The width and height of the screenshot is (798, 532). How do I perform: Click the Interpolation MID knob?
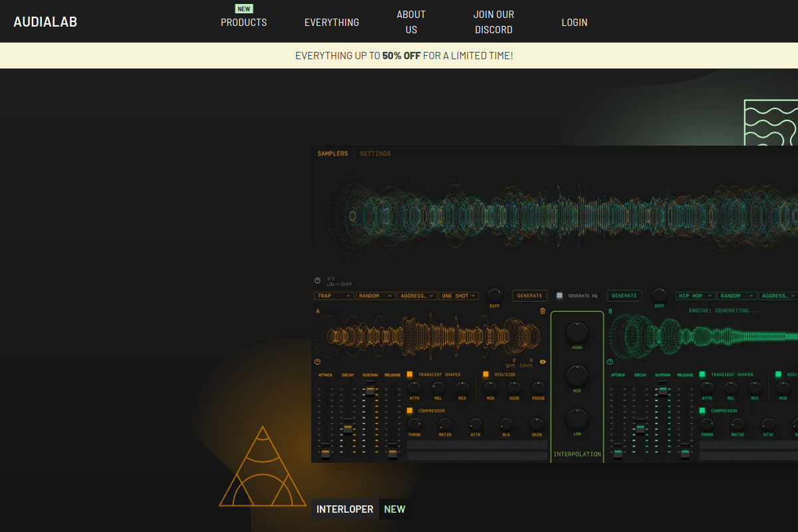577,376
